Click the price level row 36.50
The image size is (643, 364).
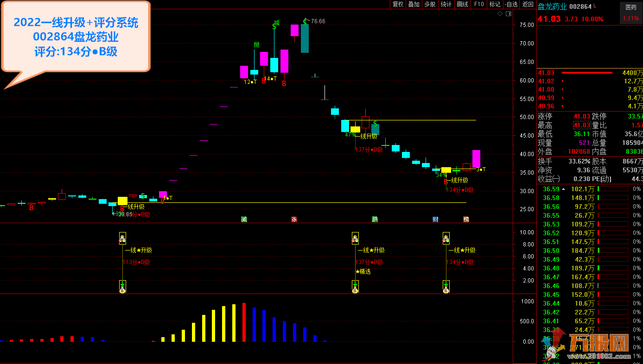pos(590,251)
